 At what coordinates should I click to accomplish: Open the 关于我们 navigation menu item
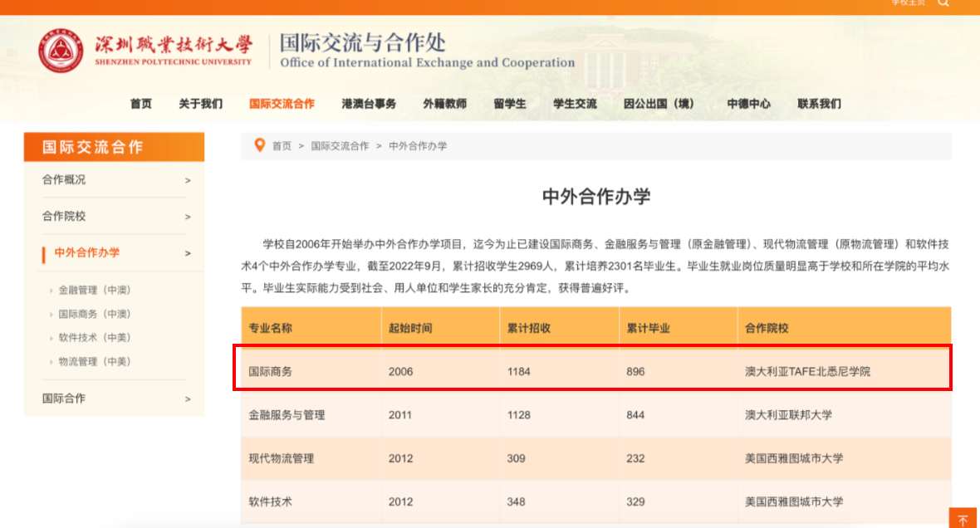pyautogui.click(x=201, y=104)
